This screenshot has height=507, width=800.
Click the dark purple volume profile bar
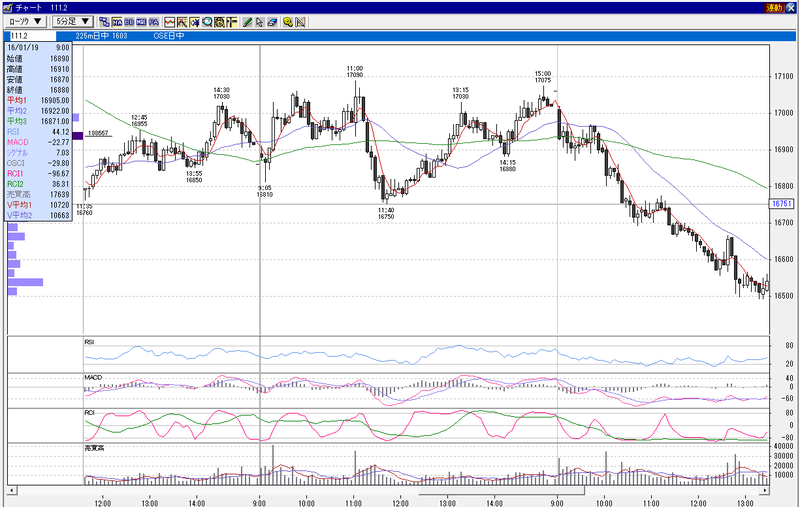pyautogui.click(x=78, y=136)
